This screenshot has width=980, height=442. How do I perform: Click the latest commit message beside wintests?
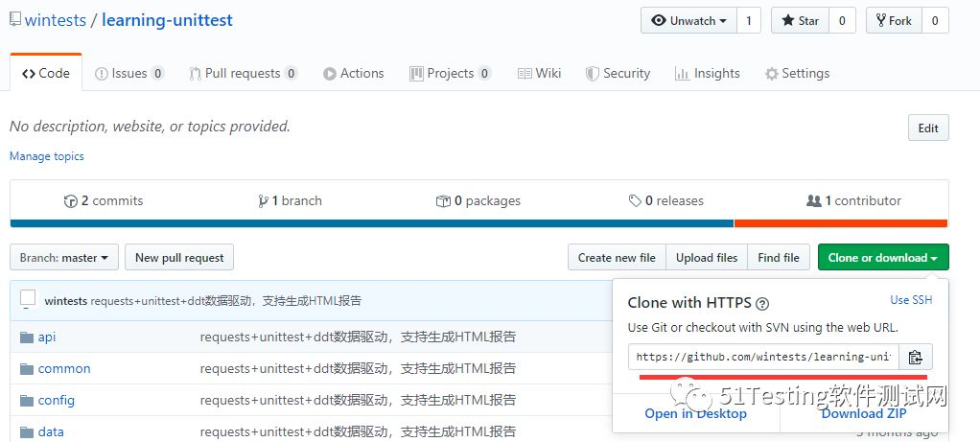coord(225,301)
